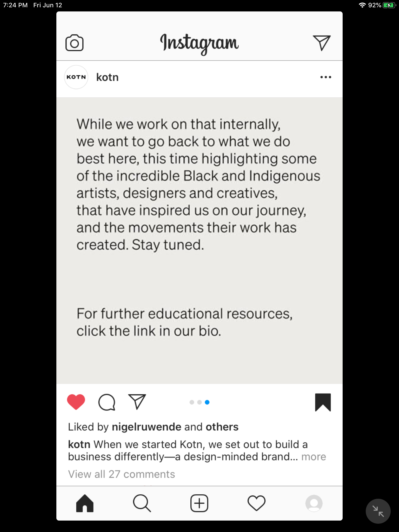Expand the caption with "more"

click(314, 457)
